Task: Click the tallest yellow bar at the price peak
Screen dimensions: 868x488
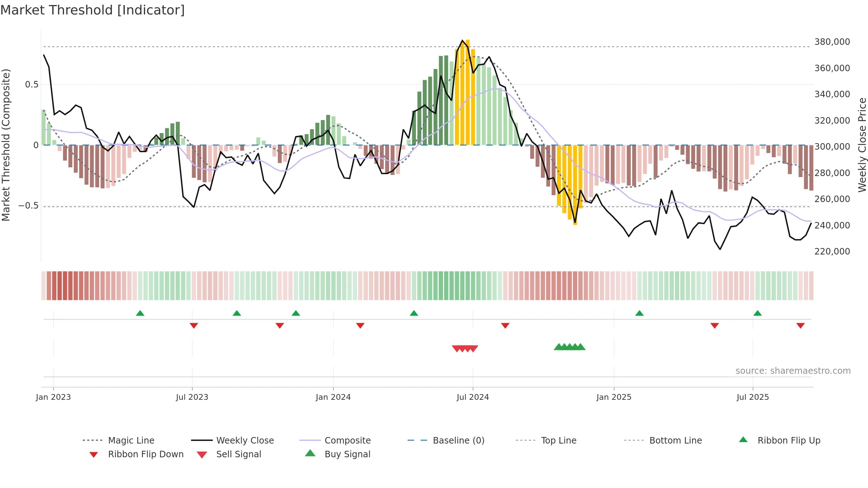Action: pos(468,92)
